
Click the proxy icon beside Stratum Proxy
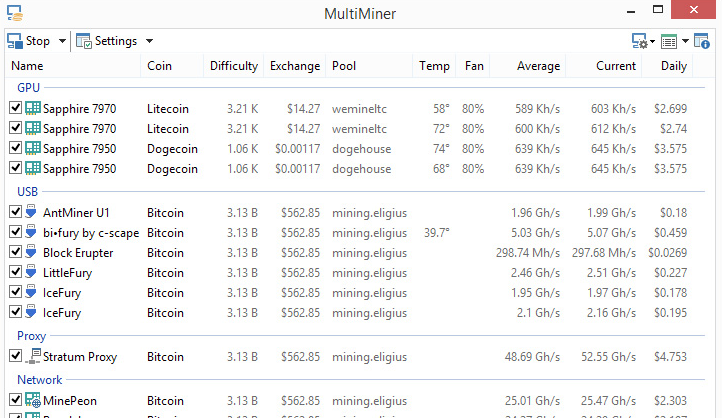[33, 356]
